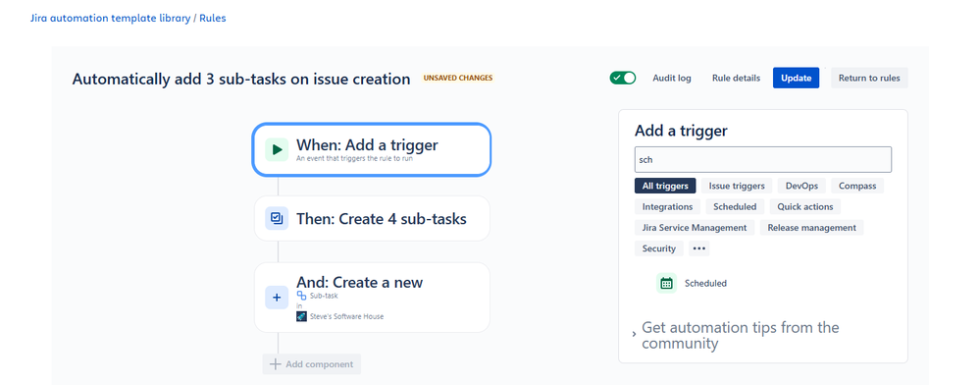This screenshot has width=980, height=385.
Task: Click the green play trigger icon
Action: pyautogui.click(x=277, y=149)
